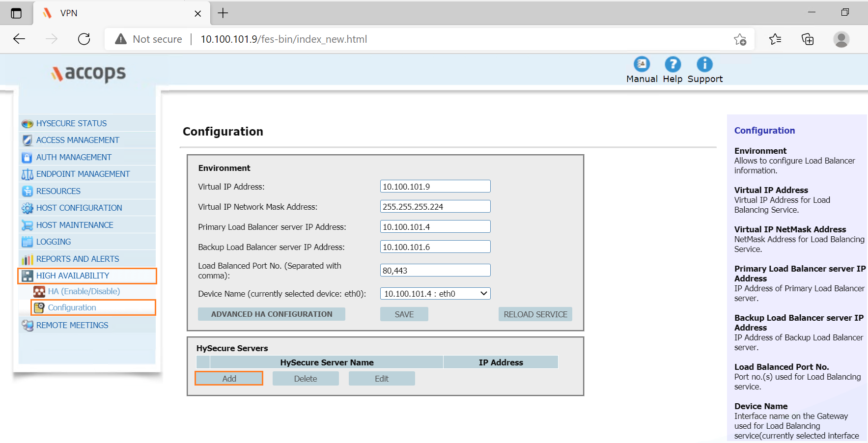
Task: Click Primary Load Balancer IP field
Action: (x=435, y=227)
